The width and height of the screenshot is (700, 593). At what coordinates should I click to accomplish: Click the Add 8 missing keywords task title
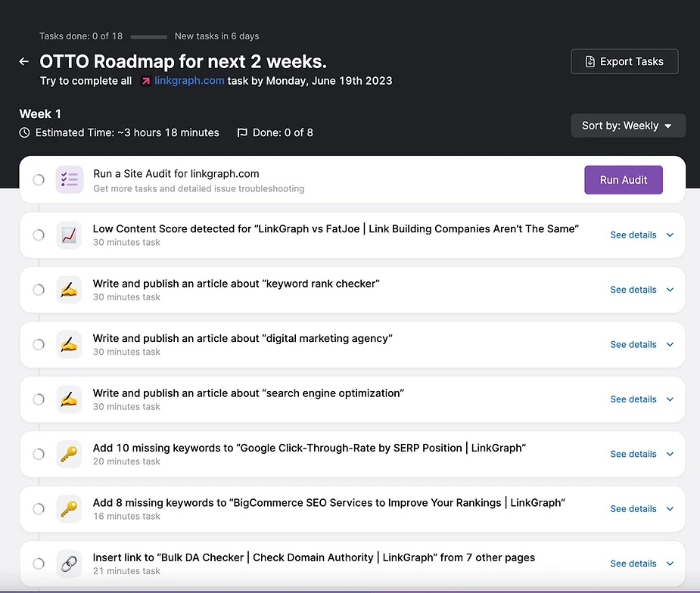[x=329, y=502]
